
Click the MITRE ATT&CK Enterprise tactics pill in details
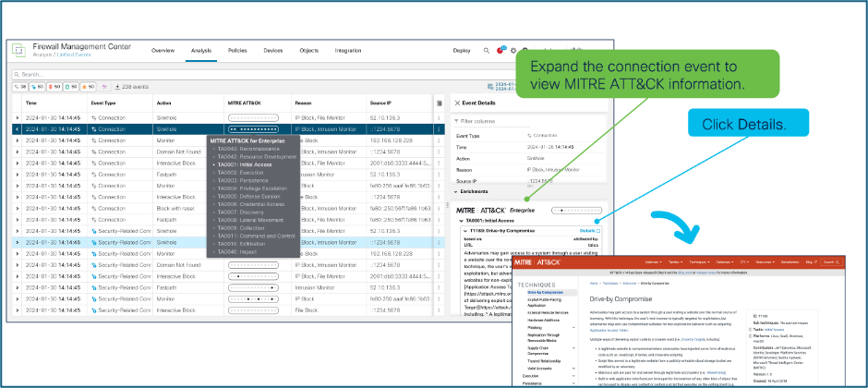pos(576,211)
